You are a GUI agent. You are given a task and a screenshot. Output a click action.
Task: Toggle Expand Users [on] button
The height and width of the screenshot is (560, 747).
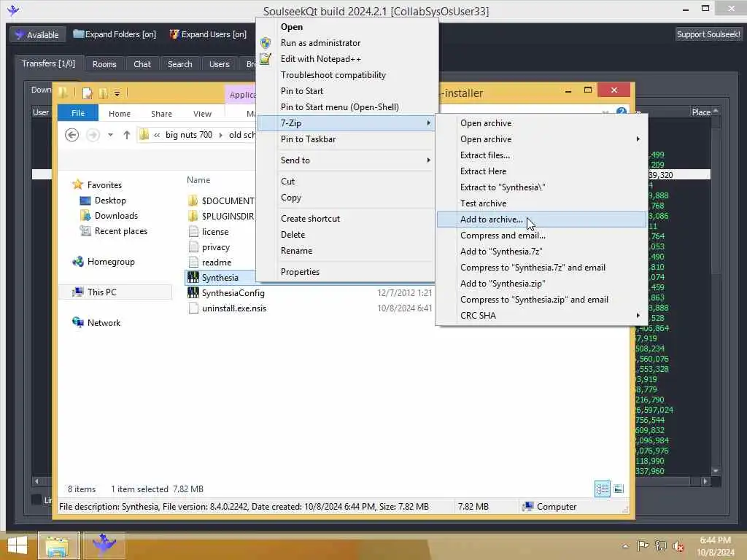[x=208, y=34]
